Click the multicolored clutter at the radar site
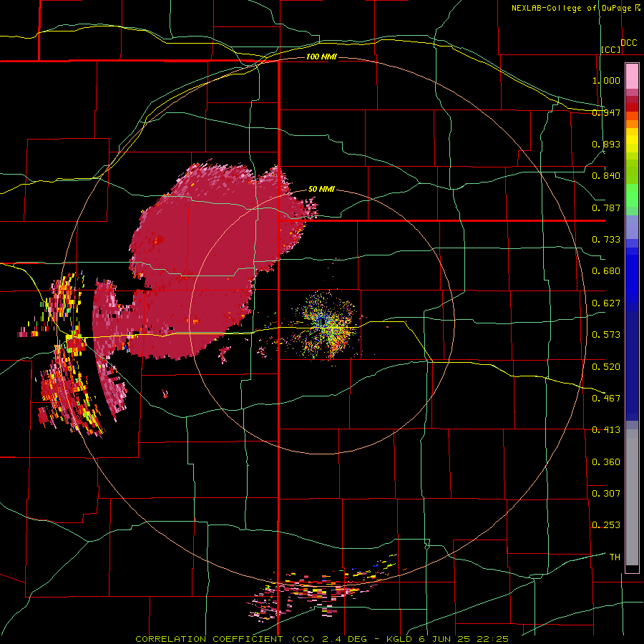Screen dimensions: 644x644 (x=326, y=324)
